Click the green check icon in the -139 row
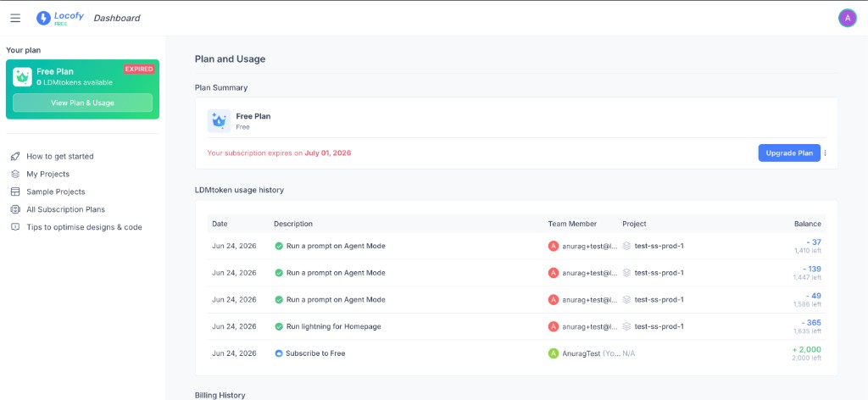This screenshot has height=400, width=868. pyautogui.click(x=279, y=273)
